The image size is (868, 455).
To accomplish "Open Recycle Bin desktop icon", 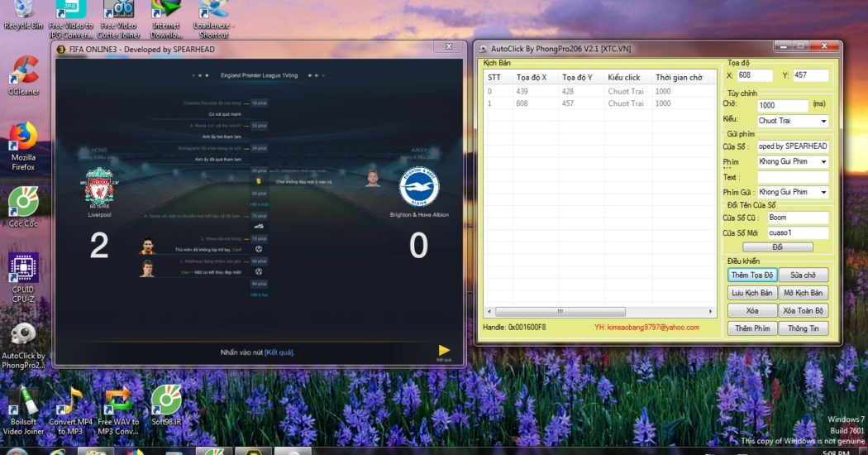I will 22,15.
